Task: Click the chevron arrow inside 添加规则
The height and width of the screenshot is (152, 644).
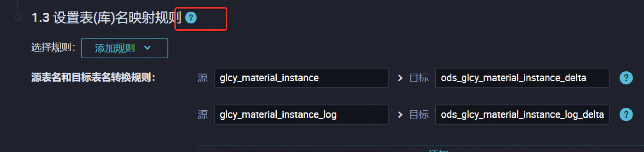Action: pyautogui.click(x=147, y=48)
